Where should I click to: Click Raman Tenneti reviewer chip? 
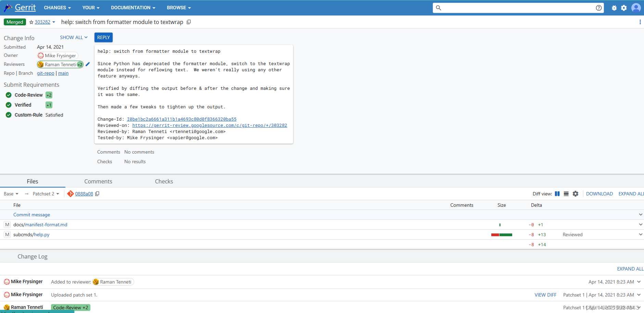point(60,64)
